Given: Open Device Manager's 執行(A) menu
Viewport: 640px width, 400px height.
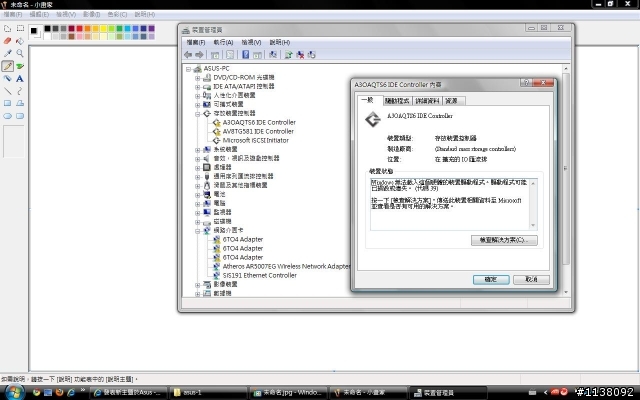Looking at the screenshot, I should click(x=223, y=42).
